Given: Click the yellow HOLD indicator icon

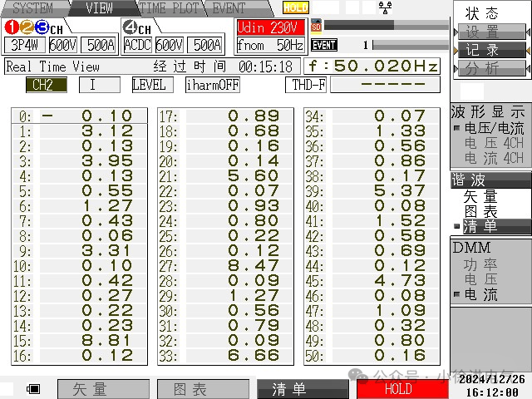Looking at the screenshot, I should (x=296, y=7).
